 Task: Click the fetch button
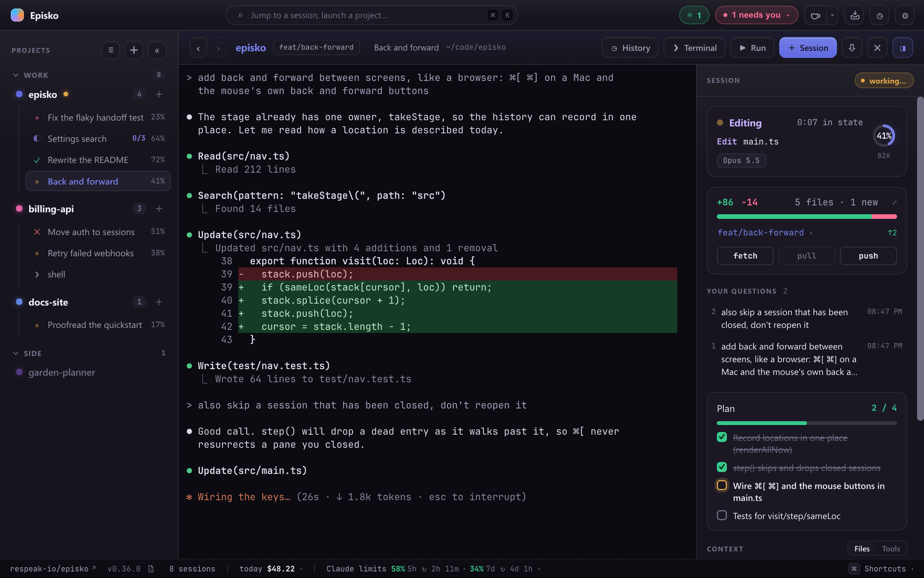(x=745, y=256)
